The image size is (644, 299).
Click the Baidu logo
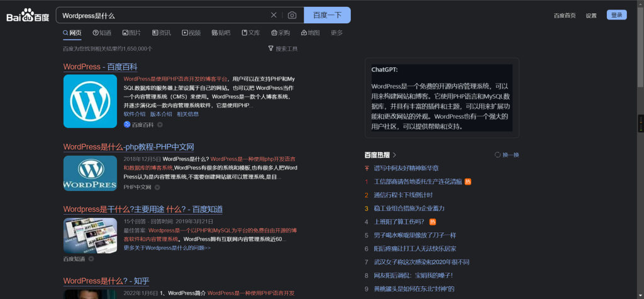28,16
